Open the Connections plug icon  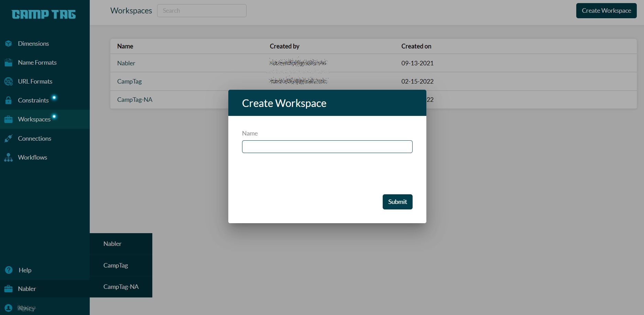[x=8, y=138]
